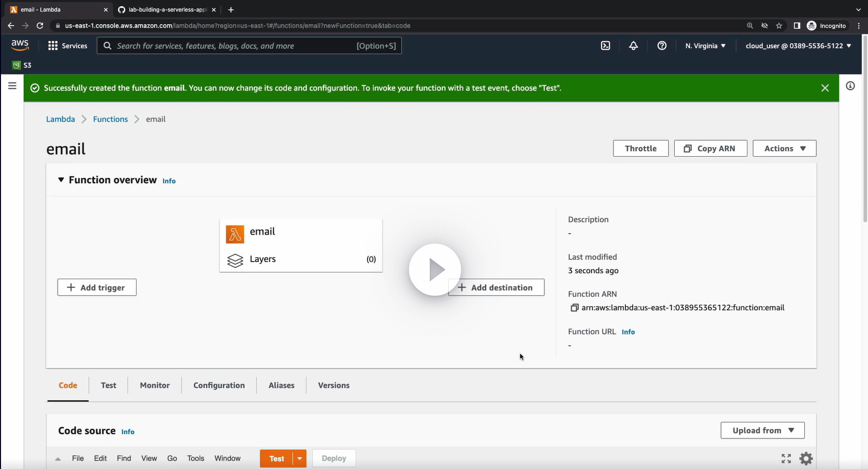Open the editor Go menu
This screenshot has height=469, width=868.
pos(172,458)
